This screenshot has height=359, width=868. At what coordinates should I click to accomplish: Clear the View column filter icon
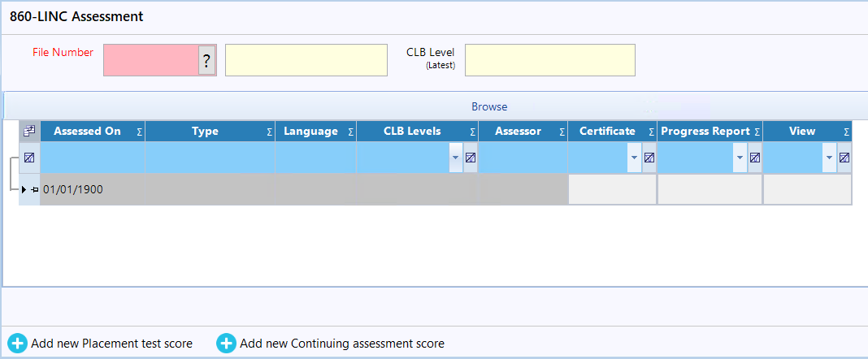click(x=844, y=158)
